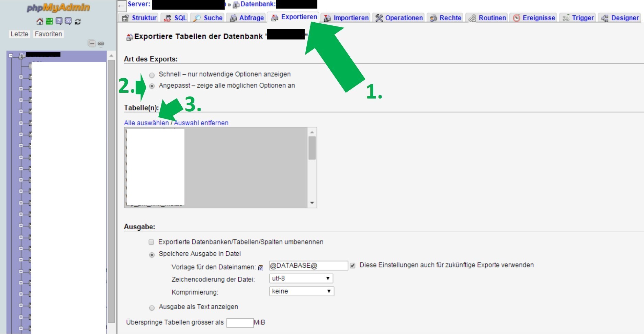Switch to the SQL tab
This screenshot has width=644, height=334.
(175, 18)
